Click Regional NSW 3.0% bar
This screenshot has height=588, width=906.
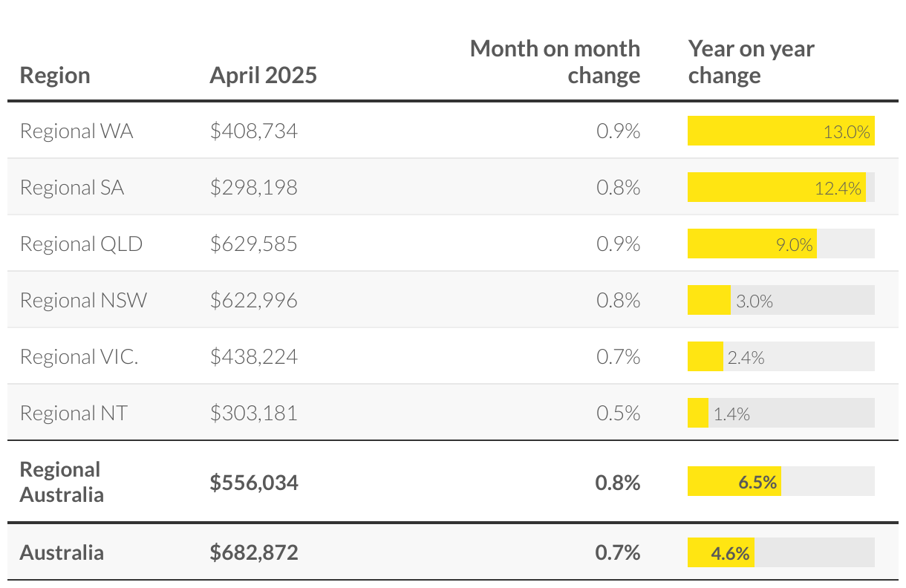point(709,301)
